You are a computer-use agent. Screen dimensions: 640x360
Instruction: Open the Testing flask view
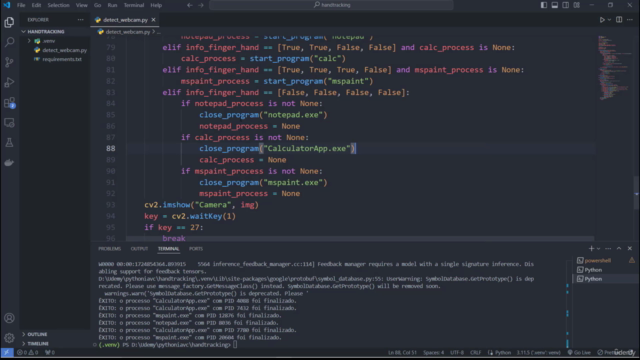pyautogui.click(x=9, y=142)
